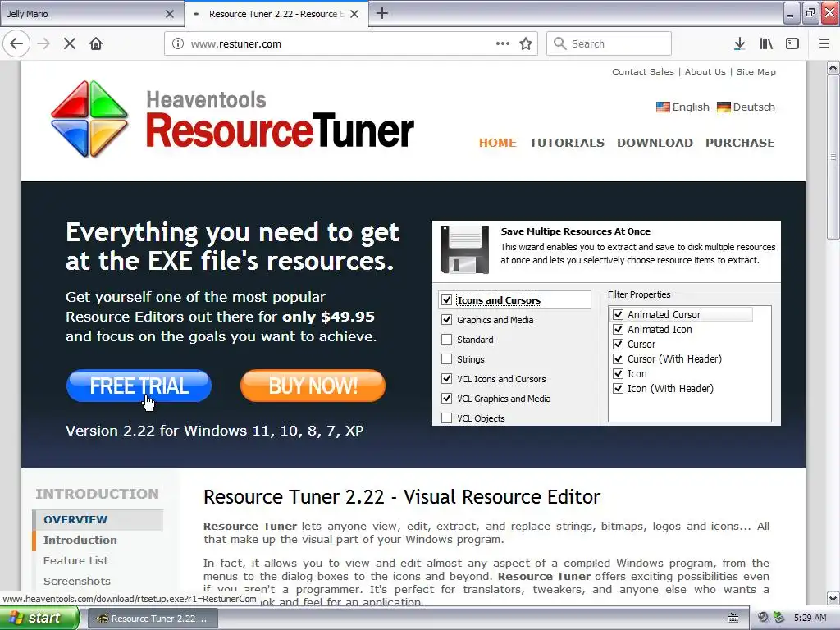This screenshot has width=840, height=630.
Task: Open the Site Map link
Action: click(756, 72)
